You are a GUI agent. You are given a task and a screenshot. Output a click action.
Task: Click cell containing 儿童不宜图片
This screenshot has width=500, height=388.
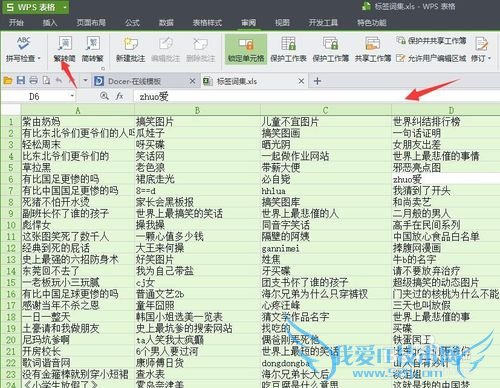point(326,122)
